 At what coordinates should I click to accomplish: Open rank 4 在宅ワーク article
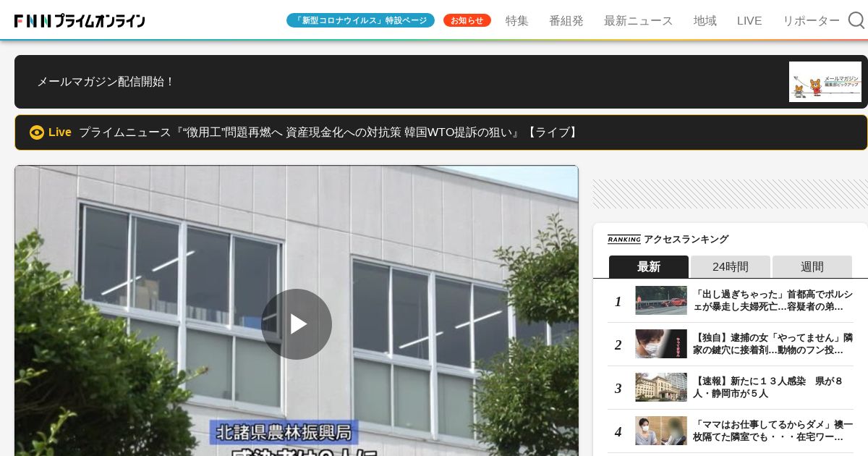pyautogui.click(x=773, y=431)
